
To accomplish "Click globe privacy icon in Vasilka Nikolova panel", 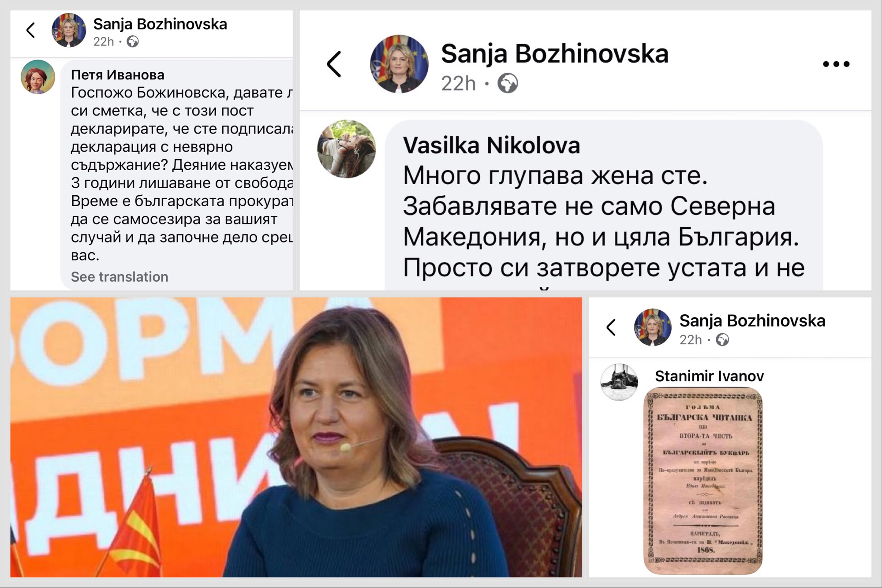I will (x=508, y=83).
